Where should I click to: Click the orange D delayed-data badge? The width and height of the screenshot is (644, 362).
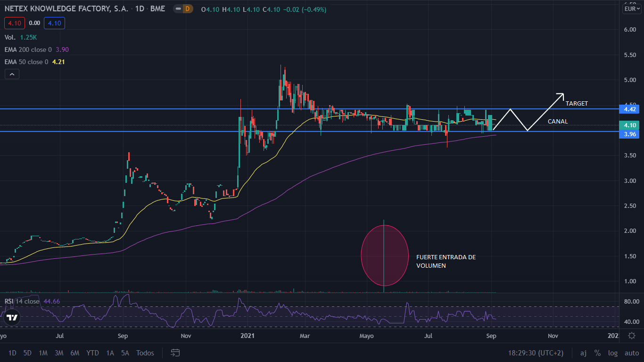pos(188,9)
